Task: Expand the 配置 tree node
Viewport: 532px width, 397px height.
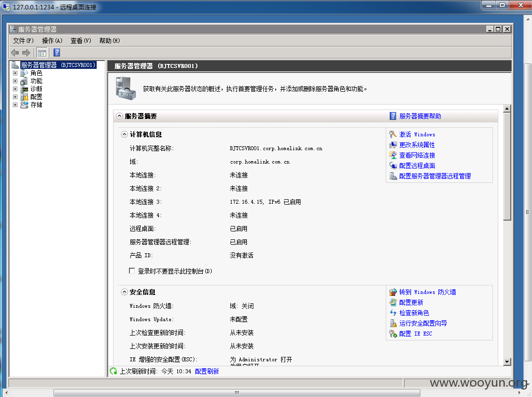Action: click(x=15, y=97)
